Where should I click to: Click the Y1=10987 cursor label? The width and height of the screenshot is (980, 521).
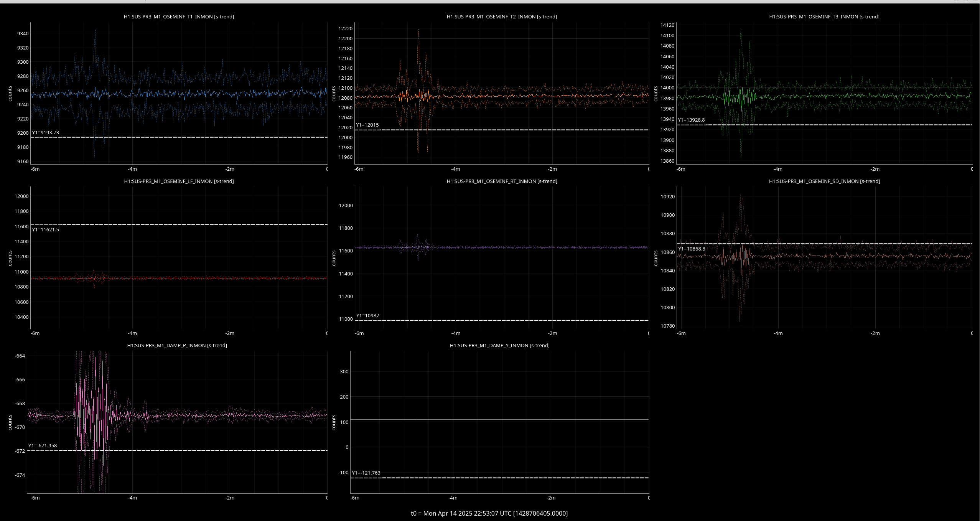coord(367,316)
